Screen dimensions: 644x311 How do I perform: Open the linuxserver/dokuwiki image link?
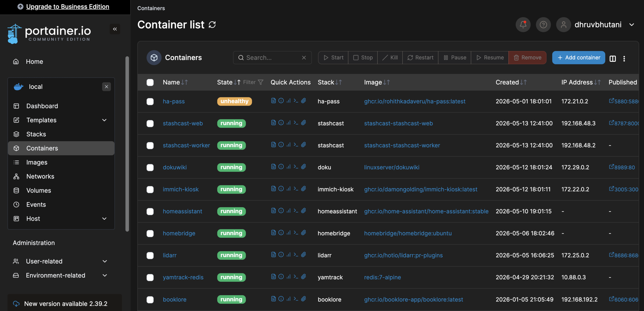[392, 167]
